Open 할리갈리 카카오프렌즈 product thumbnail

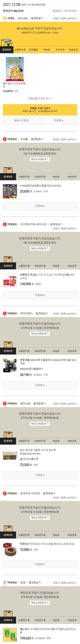[15, 69]
